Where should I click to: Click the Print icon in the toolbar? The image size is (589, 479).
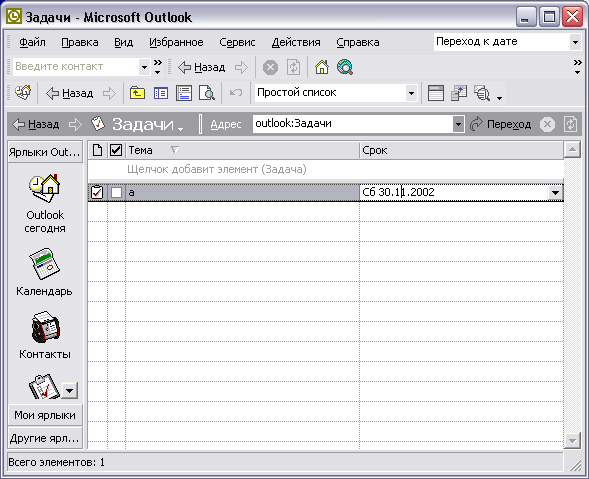(x=184, y=93)
